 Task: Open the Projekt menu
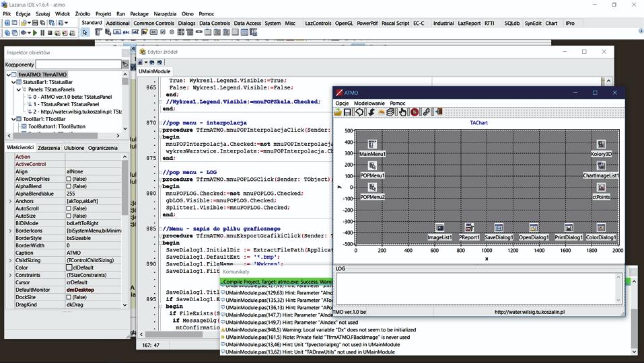tap(103, 13)
